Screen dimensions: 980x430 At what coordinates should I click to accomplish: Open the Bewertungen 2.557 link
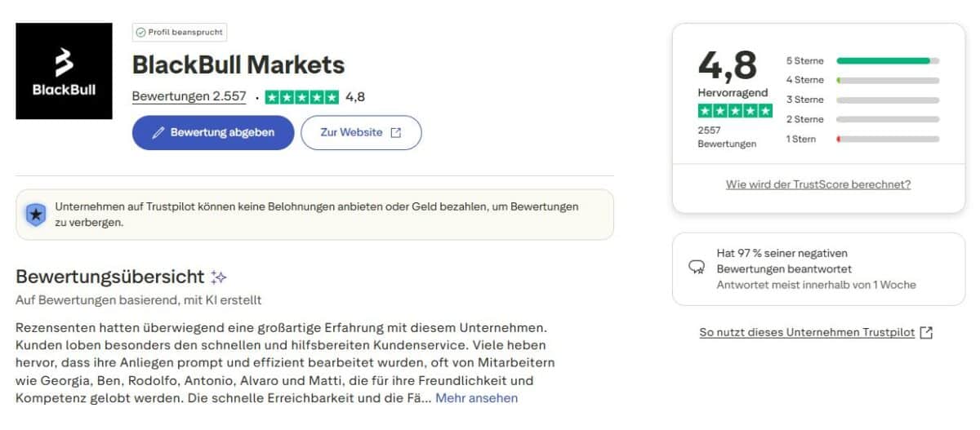click(189, 96)
